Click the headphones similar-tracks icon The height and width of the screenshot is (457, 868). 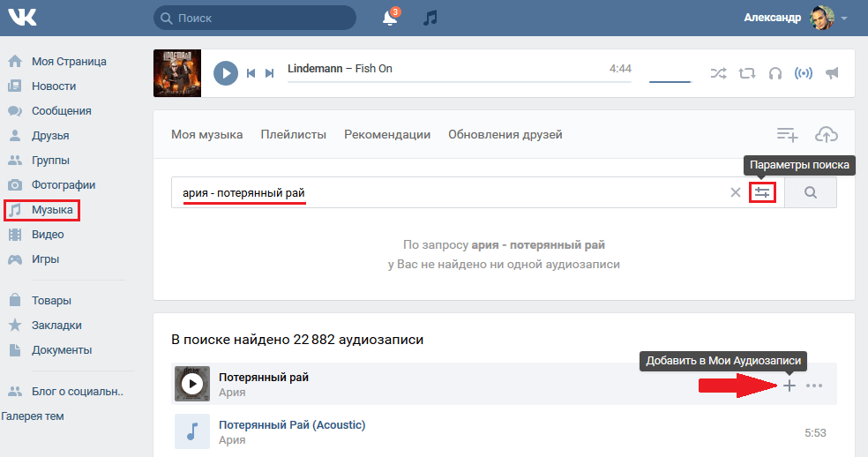775,73
